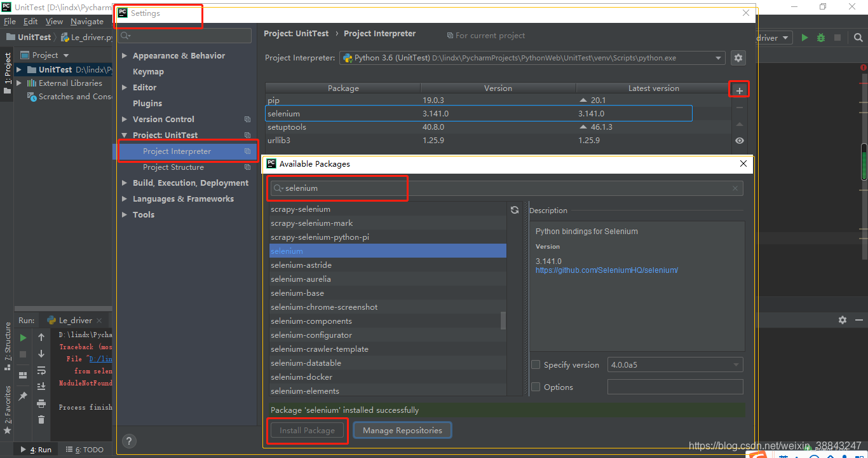Image resolution: width=868 pixels, height=458 pixels.
Task: Click the up stack trace arrow in Run panel
Action: (x=41, y=337)
